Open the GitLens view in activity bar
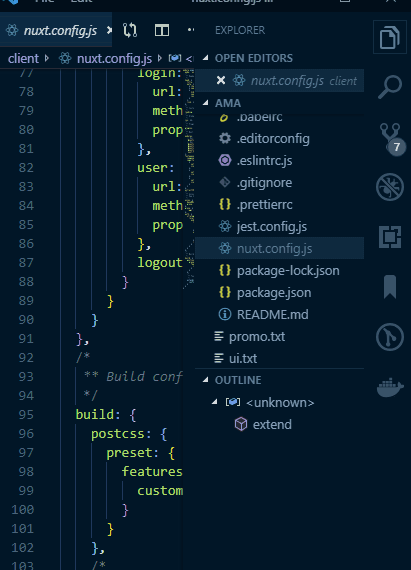The width and height of the screenshot is (411, 570). tap(390, 337)
